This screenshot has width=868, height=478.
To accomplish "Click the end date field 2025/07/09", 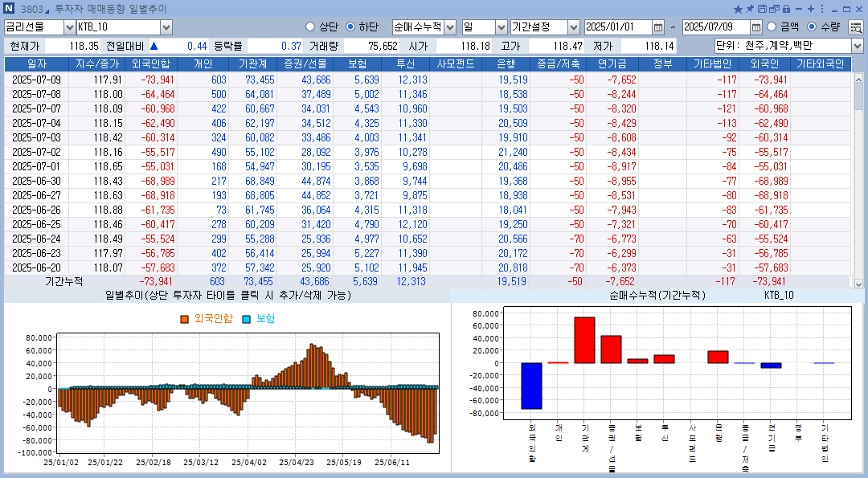I will pyautogui.click(x=716, y=27).
